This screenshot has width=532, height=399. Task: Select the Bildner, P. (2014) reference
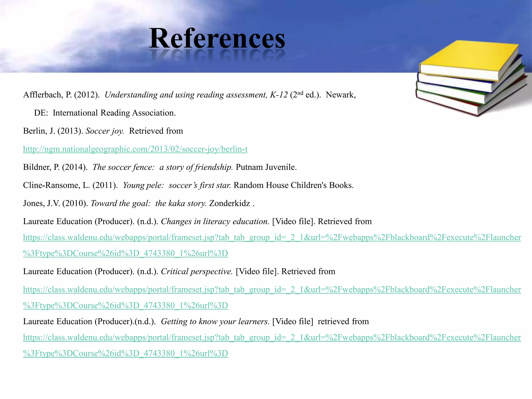pyautogui.click(x=160, y=167)
